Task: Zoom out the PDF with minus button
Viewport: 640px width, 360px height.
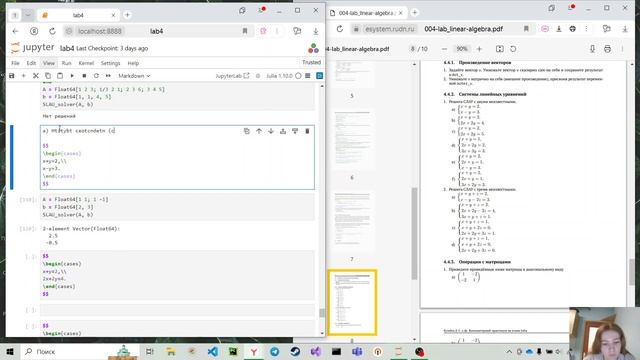Action: click(444, 49)
